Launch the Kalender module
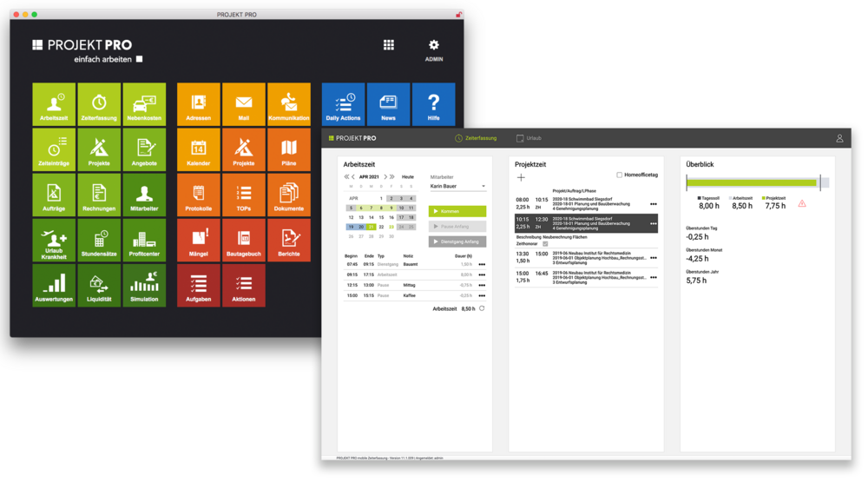The image size is (868, 489). [x=199, y=149]
